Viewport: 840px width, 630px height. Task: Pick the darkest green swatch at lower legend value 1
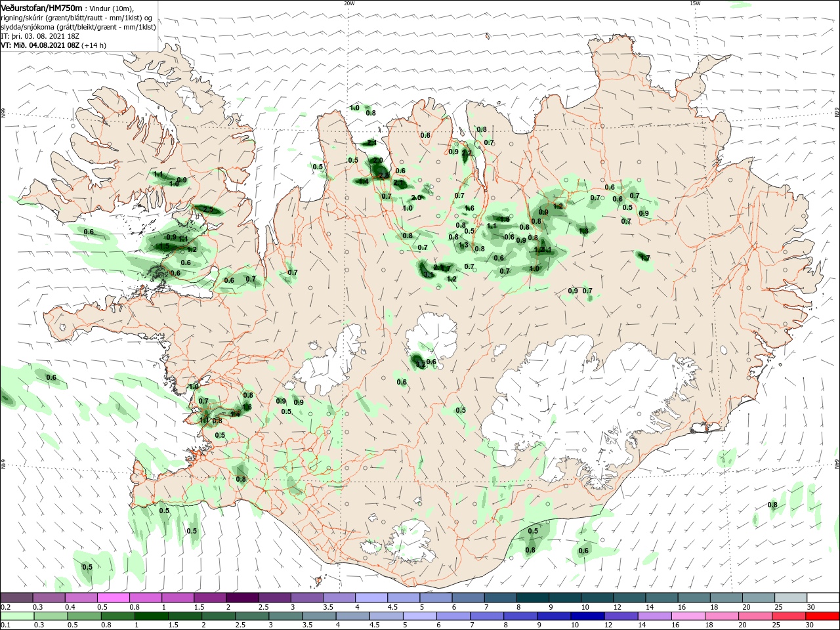[x=152, y=616]
